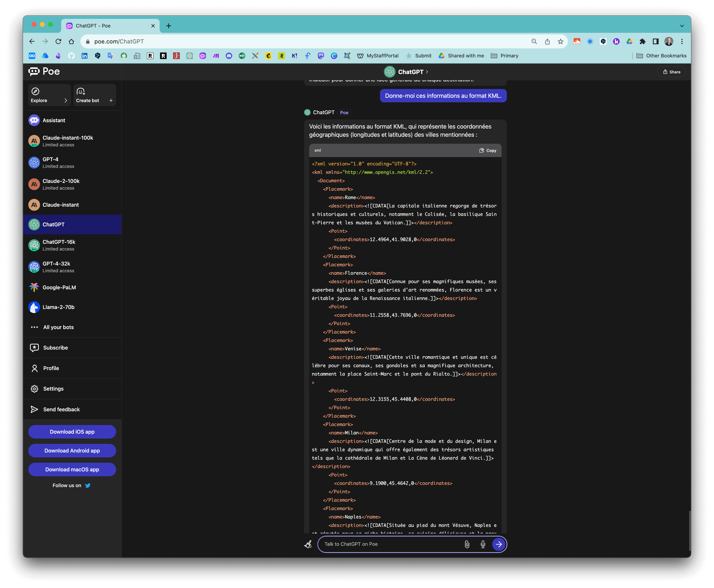Open a new browser tab
This screenshot has width=714, height=588.
point(168,26)
